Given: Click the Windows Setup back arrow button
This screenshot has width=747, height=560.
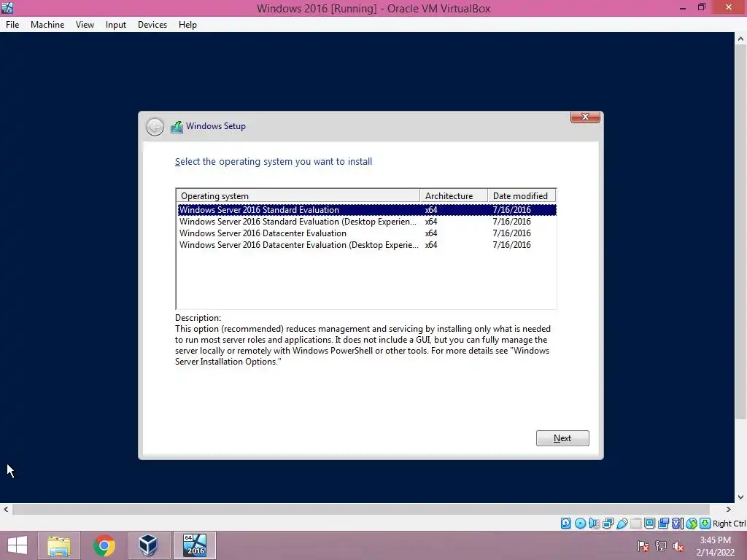Looking at the screenshot, I should 155,127.
